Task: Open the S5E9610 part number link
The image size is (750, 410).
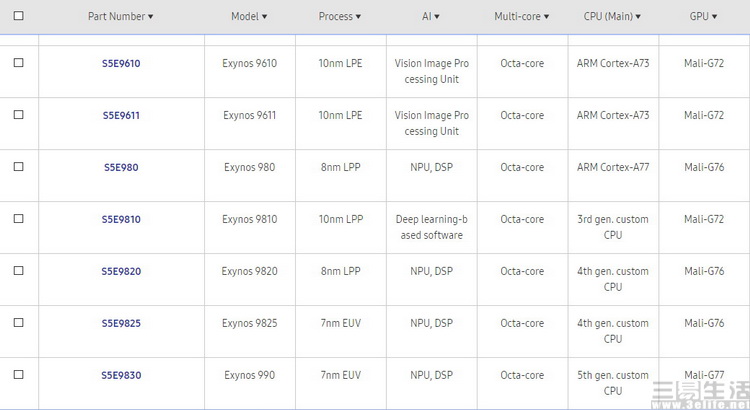Action: click(121, 63)
